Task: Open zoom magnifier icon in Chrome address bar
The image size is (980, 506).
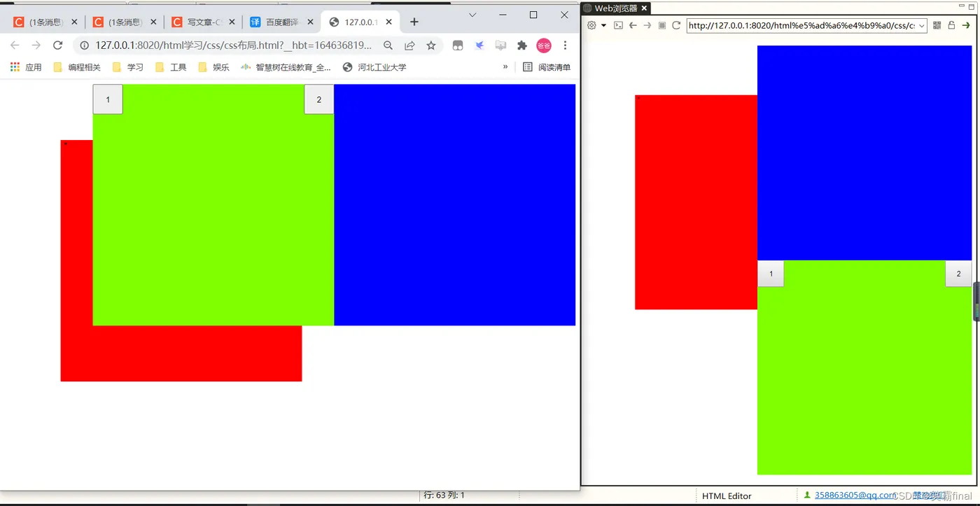Action: coord(388,45)
